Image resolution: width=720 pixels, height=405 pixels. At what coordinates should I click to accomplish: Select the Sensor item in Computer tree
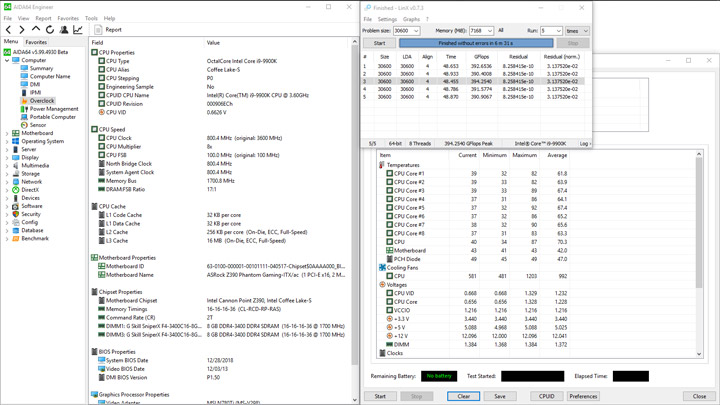coord(37,125)
